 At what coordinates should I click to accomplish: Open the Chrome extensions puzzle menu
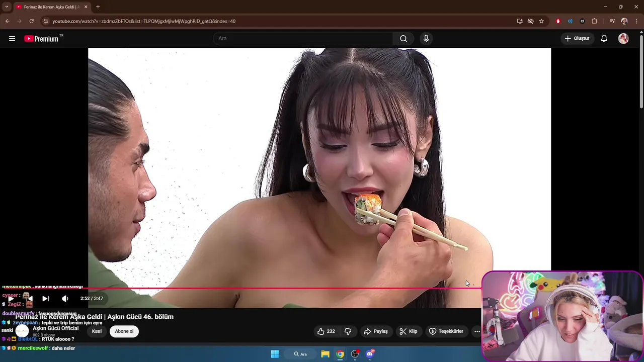595,21
